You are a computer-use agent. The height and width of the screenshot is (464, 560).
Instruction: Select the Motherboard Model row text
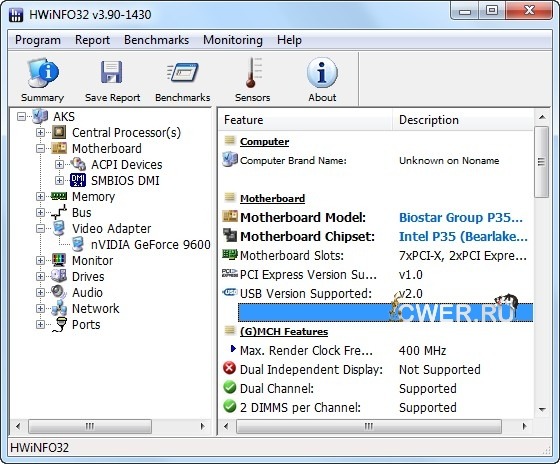303,217
